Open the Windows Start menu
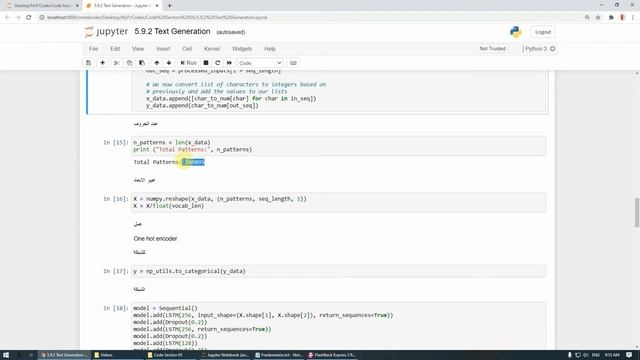Screen dimensions: 640x360 coord(6,355)
